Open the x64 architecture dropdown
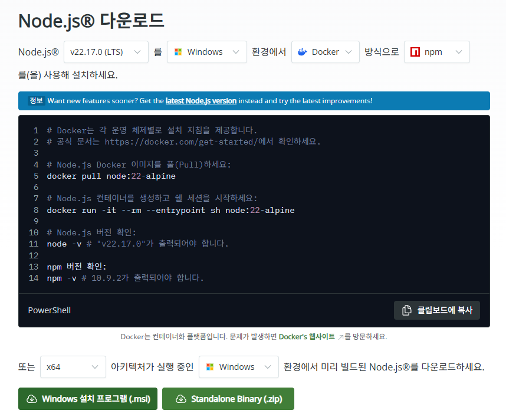 tap(73, 367)
